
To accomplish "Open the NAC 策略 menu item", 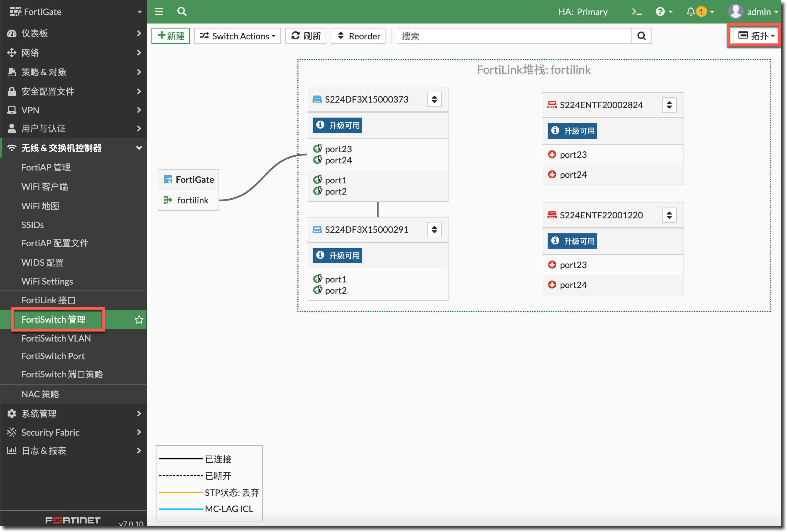I will click(x=40, y=394).
